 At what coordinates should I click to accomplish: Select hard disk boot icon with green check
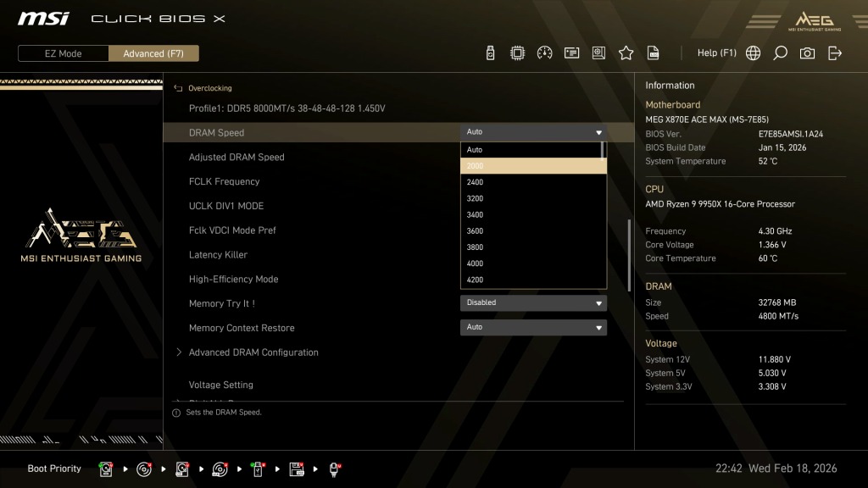click(106, 469)
